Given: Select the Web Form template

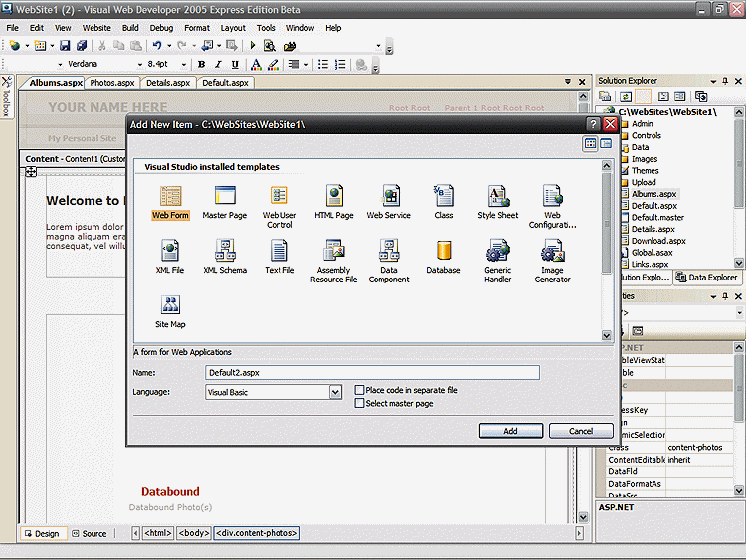Looking at the screenshot, I should point(170,202).
